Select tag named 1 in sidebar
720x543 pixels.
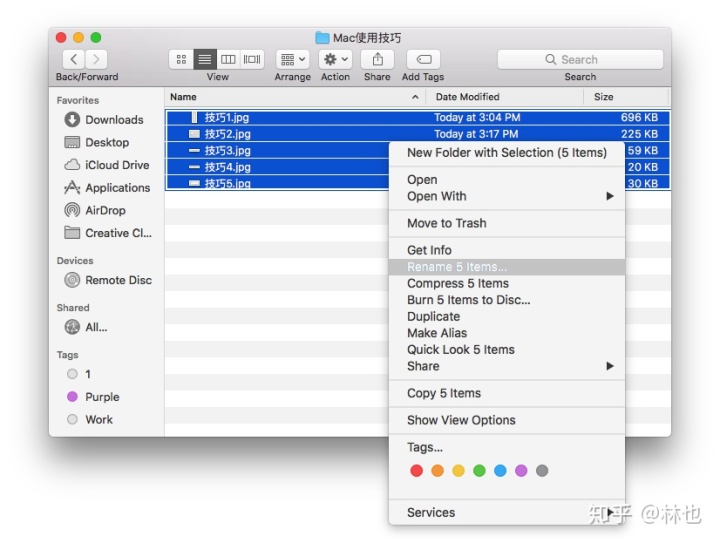coord(79,374)
